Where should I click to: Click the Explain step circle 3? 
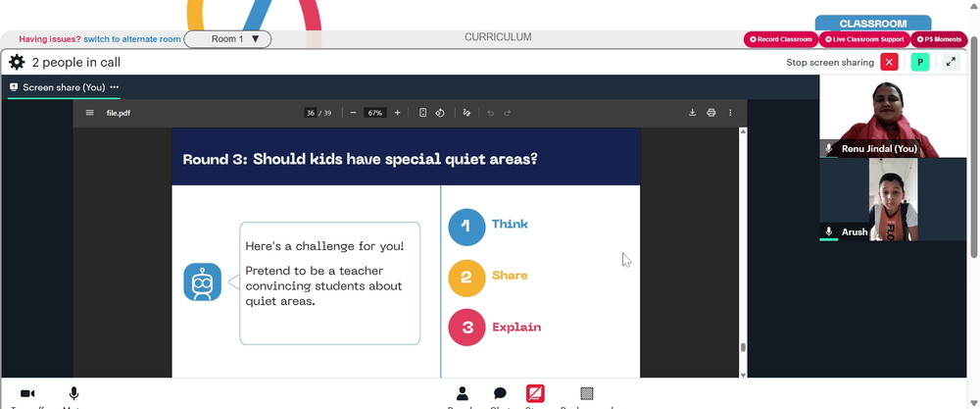[466, 327]
